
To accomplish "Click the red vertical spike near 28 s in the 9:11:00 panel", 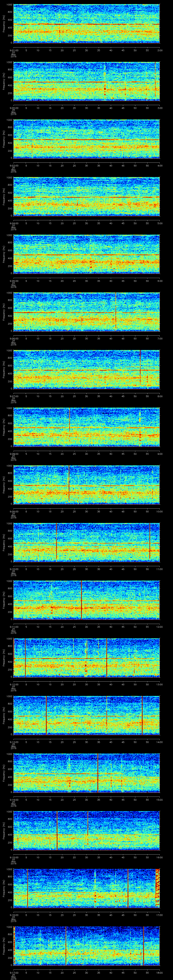I will (x=81, y=600).
